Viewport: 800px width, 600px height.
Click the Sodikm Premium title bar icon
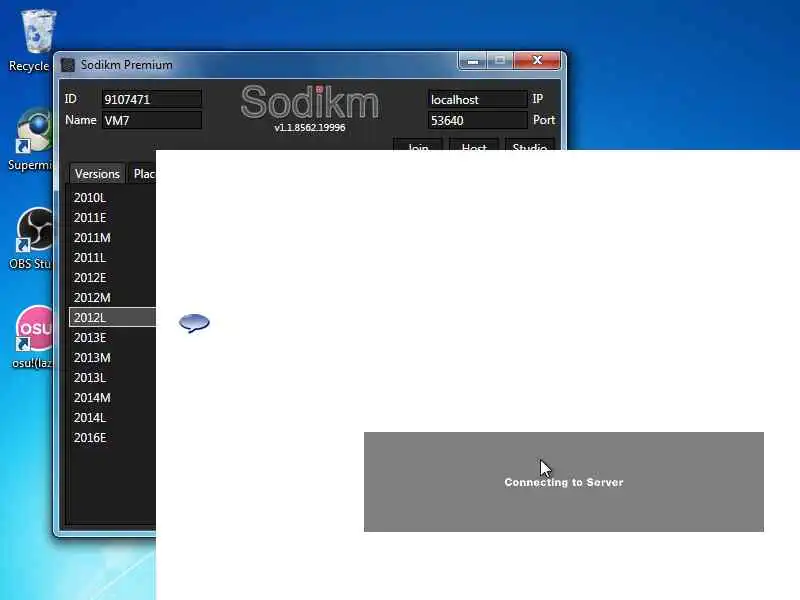[x=68, y=65]
